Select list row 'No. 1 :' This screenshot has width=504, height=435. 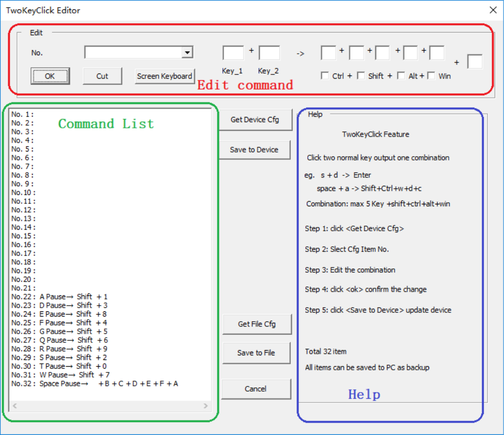110,114
